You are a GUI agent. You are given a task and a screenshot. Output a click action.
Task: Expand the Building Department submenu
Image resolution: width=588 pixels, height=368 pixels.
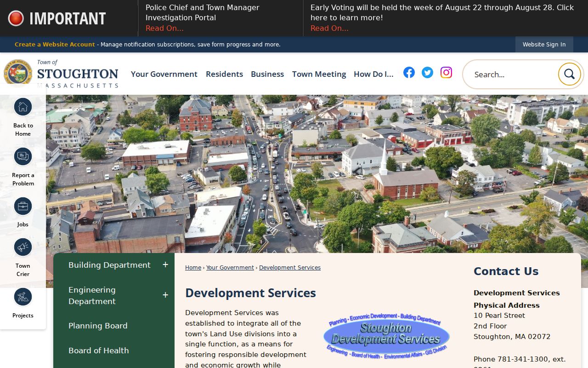(165, 265)
